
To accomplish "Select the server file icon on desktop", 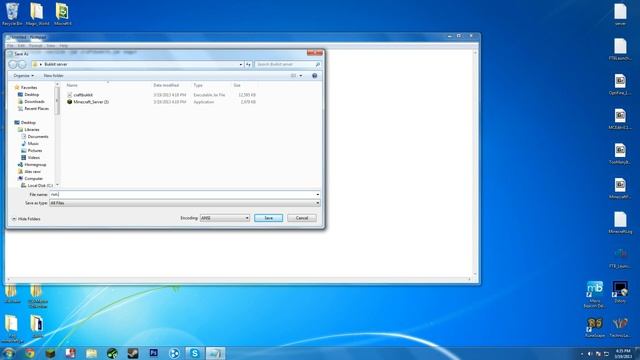I will (620, 15).
